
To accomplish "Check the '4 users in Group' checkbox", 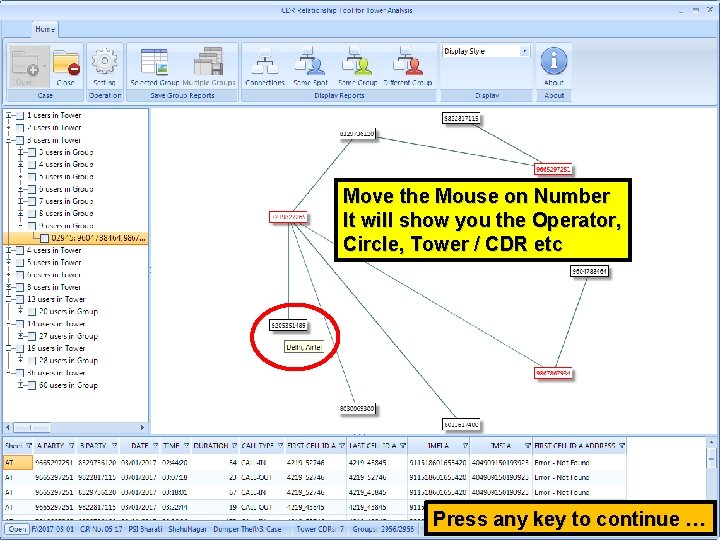I will [32, 164].
